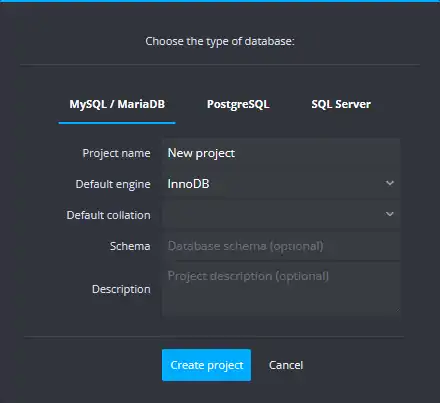
Task: Click the 'Choose the type of database' heading
Action: pyautogui.click(x=220, y=41)
